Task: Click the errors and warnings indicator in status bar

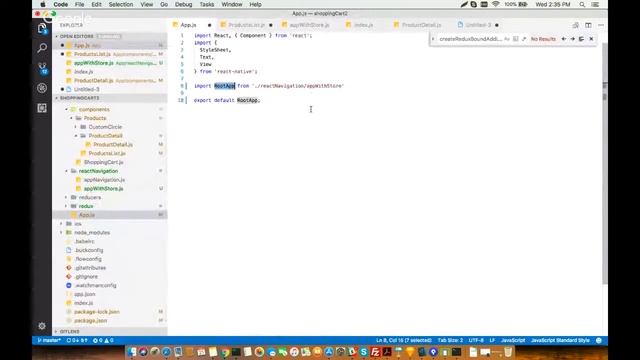Action: point(103,340)
